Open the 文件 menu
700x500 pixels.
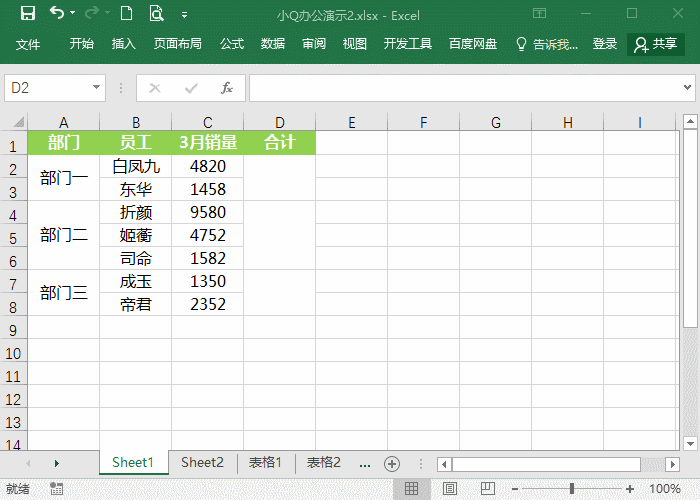tap(28, 44)
